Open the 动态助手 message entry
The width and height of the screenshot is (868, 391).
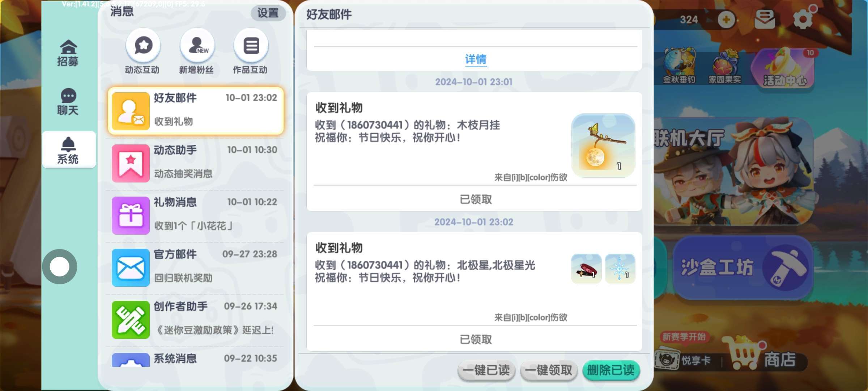[x=196, y=163]
